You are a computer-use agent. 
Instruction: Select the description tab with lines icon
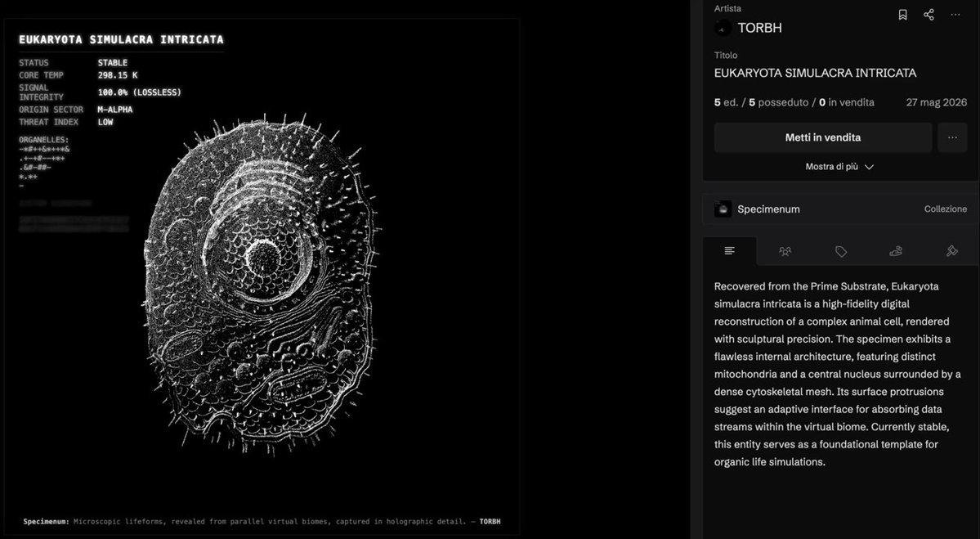(x=729, y=251)
